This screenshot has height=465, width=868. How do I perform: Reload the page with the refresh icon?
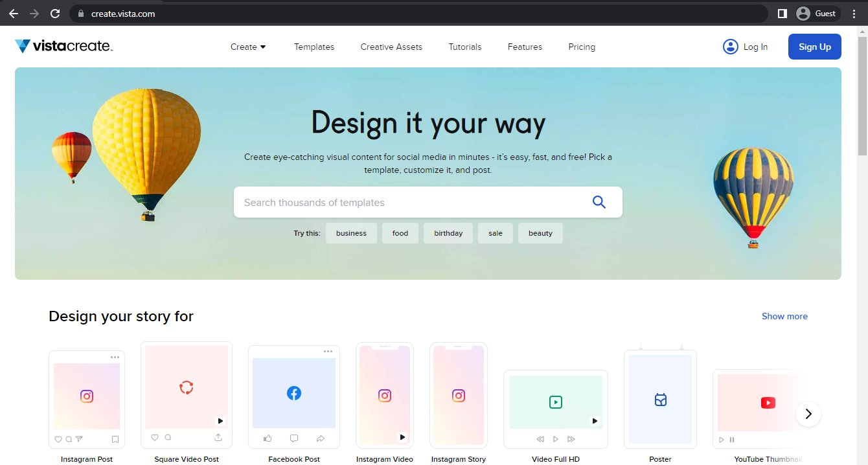55,14
